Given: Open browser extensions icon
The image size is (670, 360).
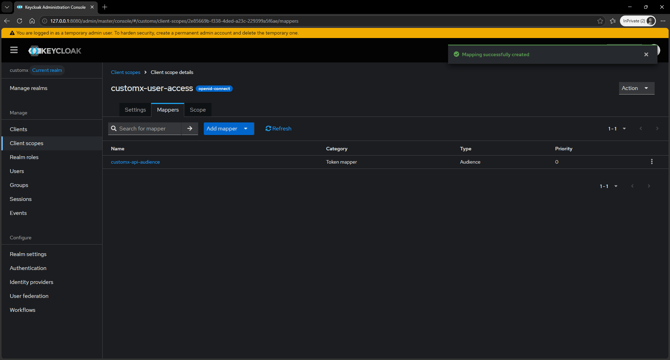Looking at the screenshot, I should click(613, 21).
